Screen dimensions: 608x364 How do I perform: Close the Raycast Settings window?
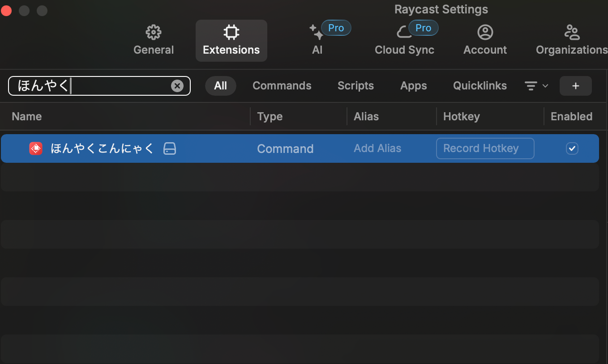(6, 11)
